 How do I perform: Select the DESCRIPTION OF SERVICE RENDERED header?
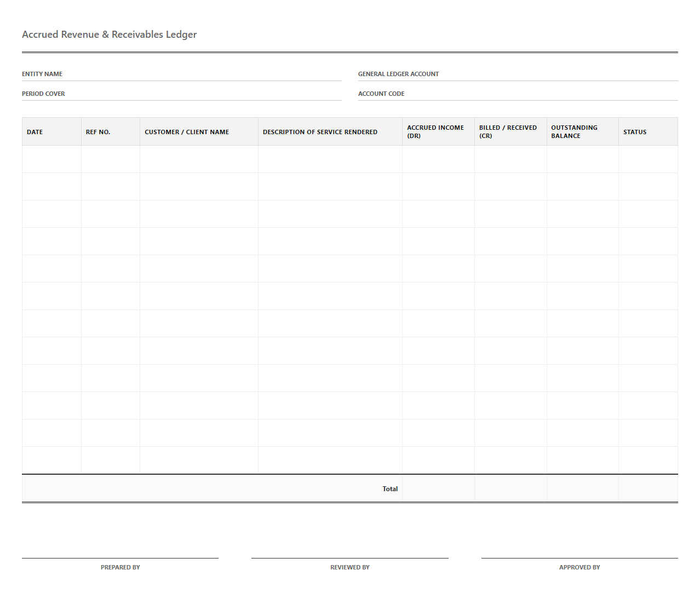point(330,132)
